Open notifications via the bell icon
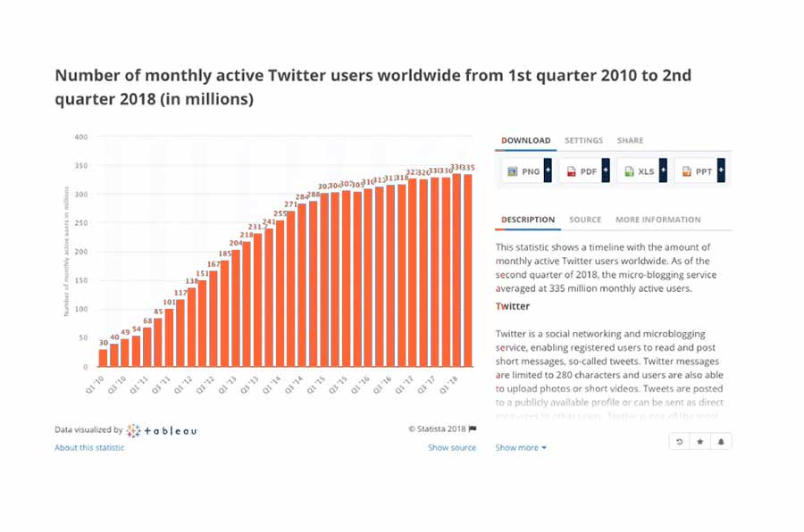This screenshot has height=532, width=804. point(721,441)
